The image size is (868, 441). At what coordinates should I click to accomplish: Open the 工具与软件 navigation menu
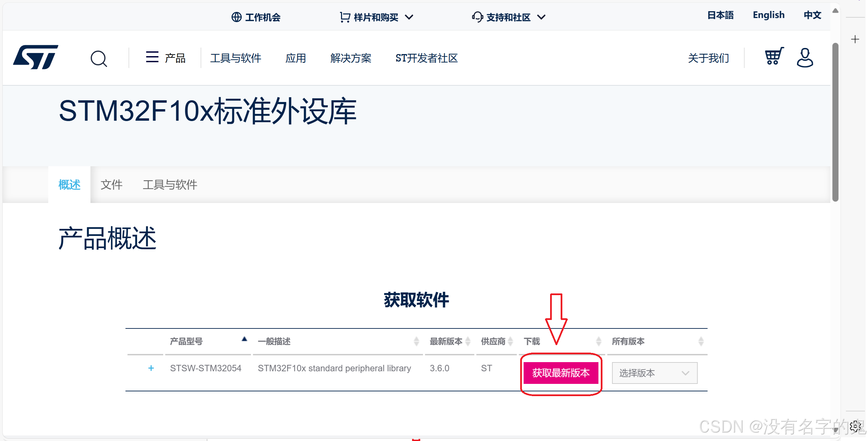[x=236, y=58]
